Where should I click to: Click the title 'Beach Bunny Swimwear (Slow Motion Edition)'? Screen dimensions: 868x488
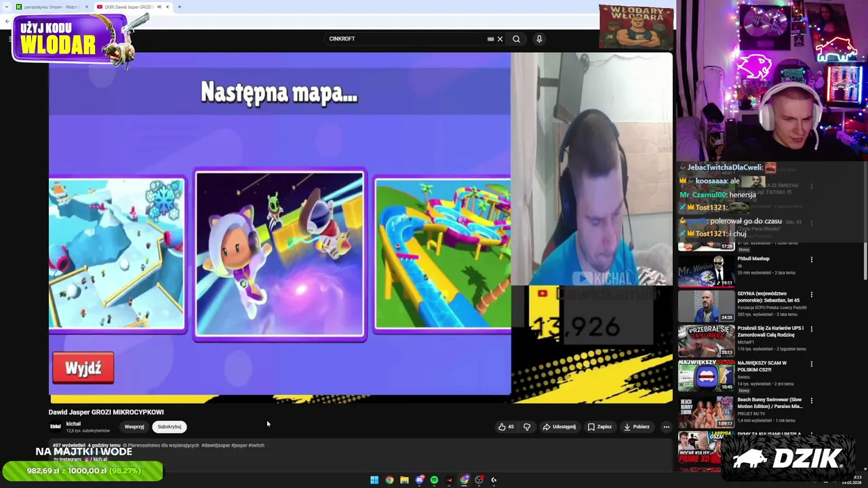click(x=770, y=403)
